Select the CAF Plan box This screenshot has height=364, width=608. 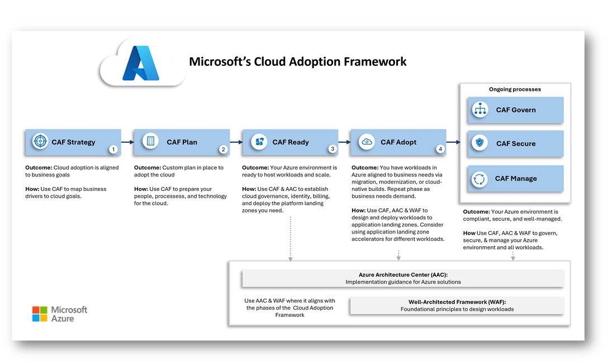(182, 142)
